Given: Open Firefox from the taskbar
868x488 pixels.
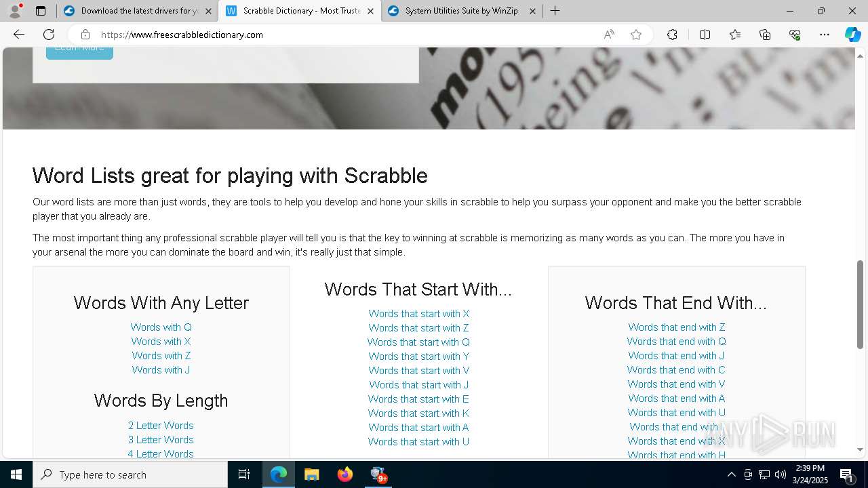Looking at the screenshot, I should [x=345, y=474].
